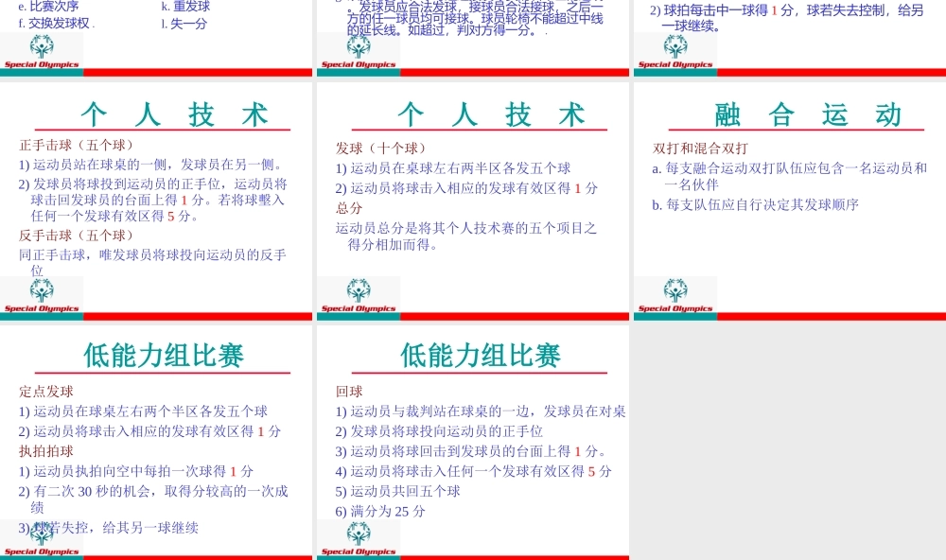This screenshot has height=560, width=946.
Task: Click the line '2) 发球员将球投向运动员的正手位'
Action: point(439,430)
